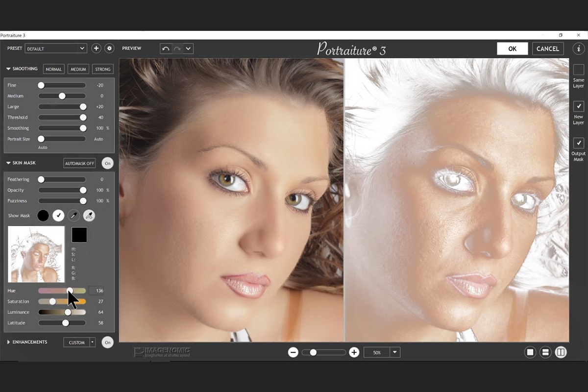Image resolution: width=588 pixels, height=392 pixels.
Task: Expand the preview options chevron
Action: [x=188, y=49]
